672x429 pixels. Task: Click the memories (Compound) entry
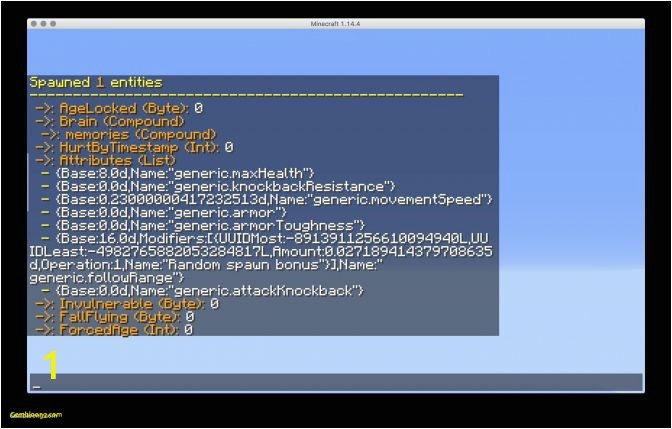click(129, 135)
